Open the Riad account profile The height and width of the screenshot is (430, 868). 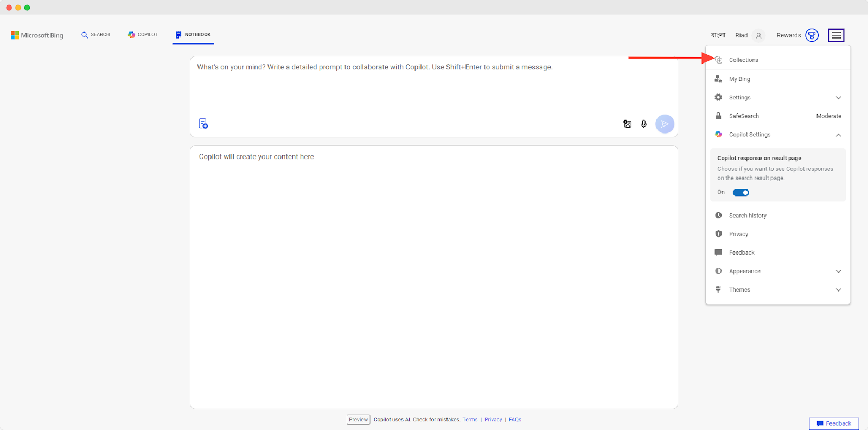[749, 35]
